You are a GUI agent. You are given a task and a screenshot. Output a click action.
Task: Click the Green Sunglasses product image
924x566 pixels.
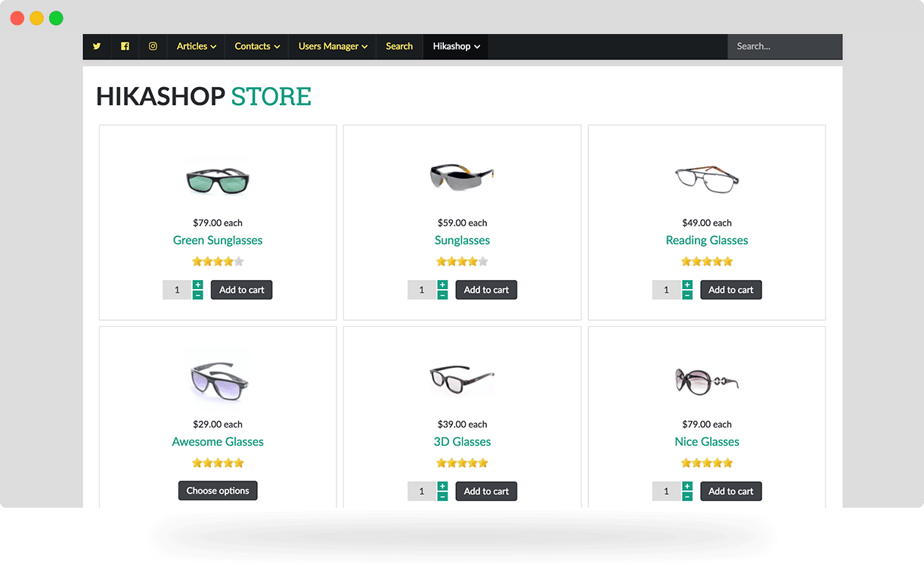218,180
